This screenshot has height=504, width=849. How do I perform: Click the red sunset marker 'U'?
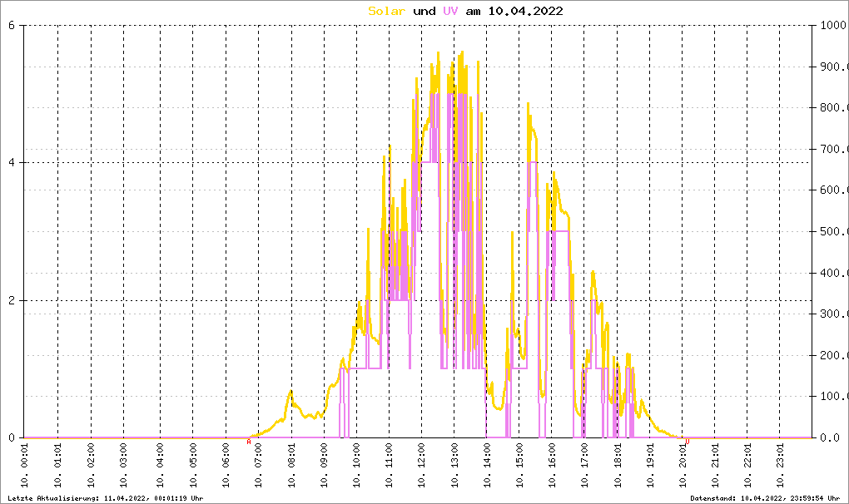point(688,442)
